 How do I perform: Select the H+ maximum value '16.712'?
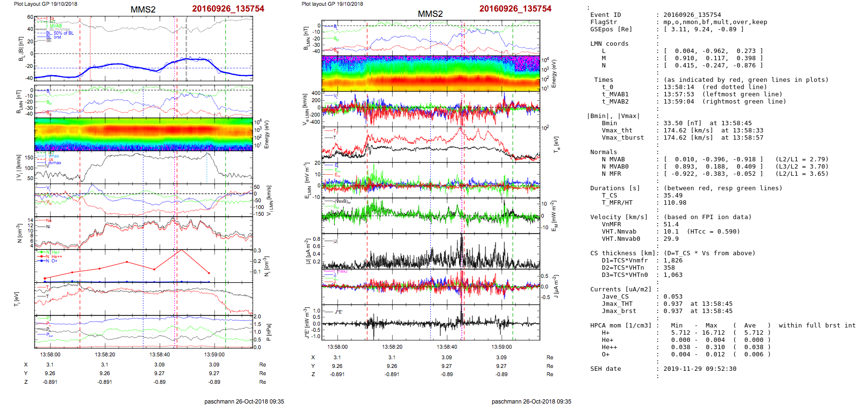714,333
